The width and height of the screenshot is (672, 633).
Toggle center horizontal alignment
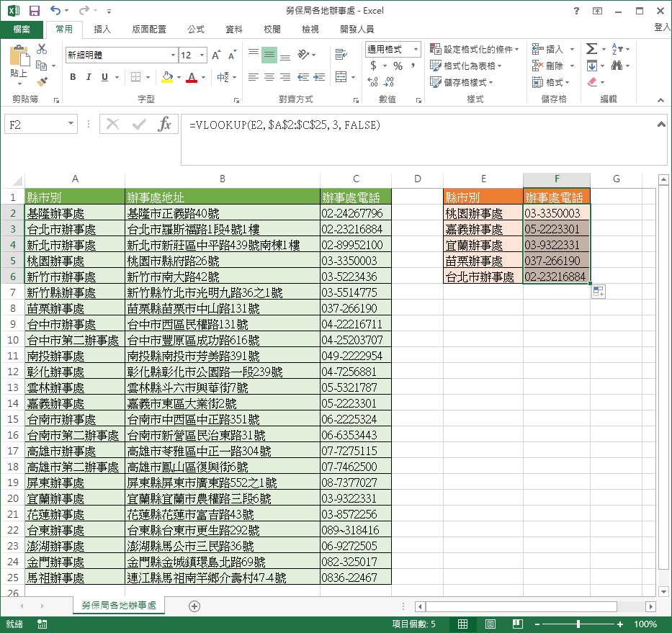tap(269, 77)
